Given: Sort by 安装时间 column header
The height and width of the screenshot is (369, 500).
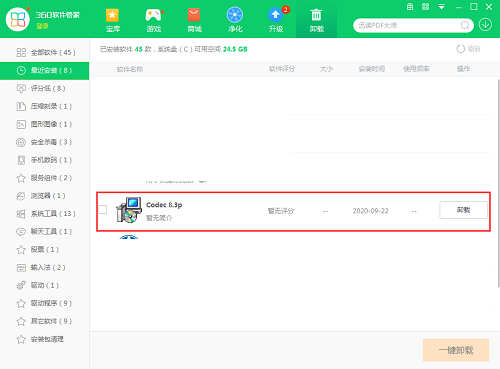Looking at the screenshot, I should click(372, 69).
